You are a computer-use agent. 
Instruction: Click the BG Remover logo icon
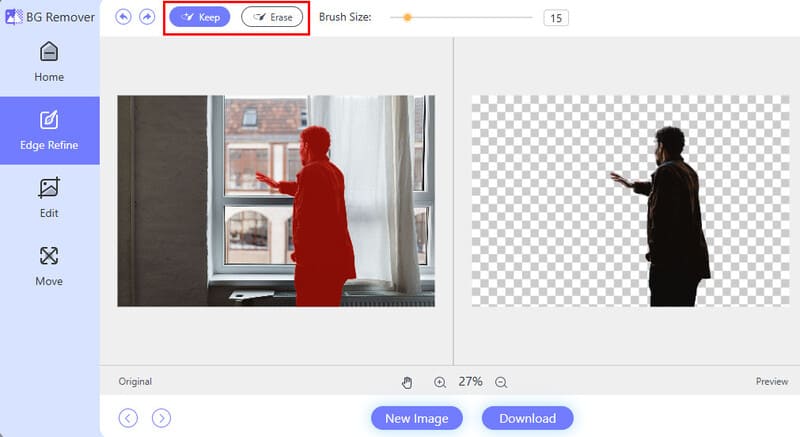(x=14, y=16)
